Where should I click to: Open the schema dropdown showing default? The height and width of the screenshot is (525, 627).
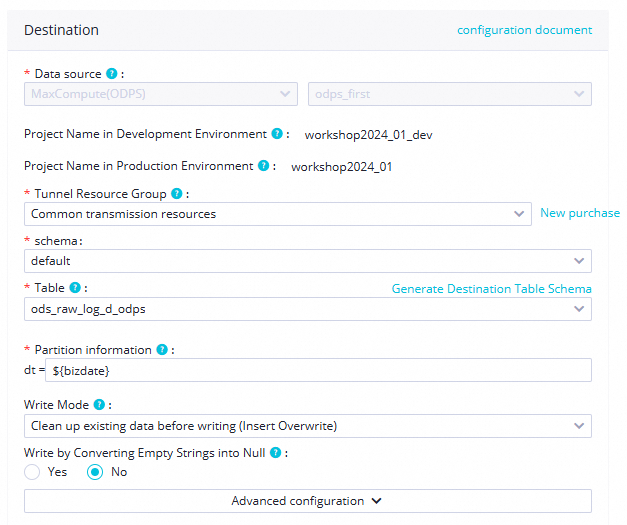307,261
